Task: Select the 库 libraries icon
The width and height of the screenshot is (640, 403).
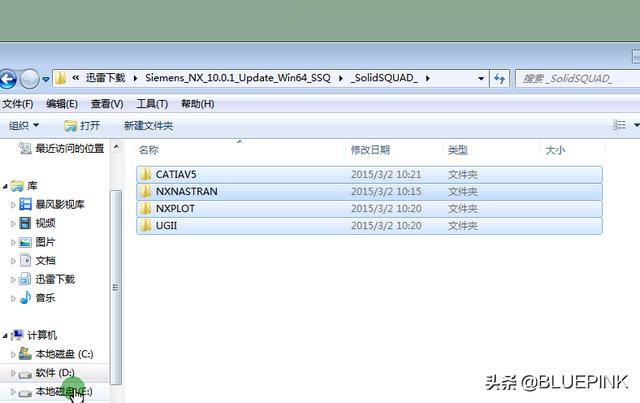Action: [x=17, y=186]
